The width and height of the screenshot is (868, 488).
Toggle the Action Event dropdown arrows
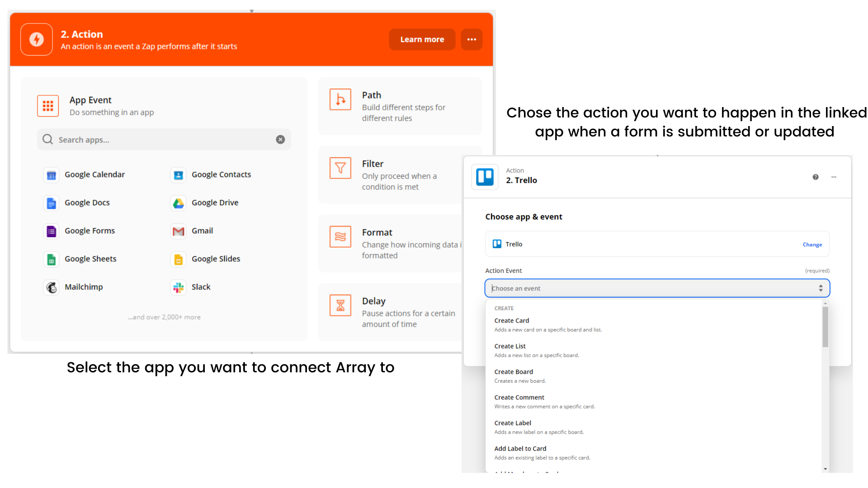pyautogui.click(x=821, y=288)
